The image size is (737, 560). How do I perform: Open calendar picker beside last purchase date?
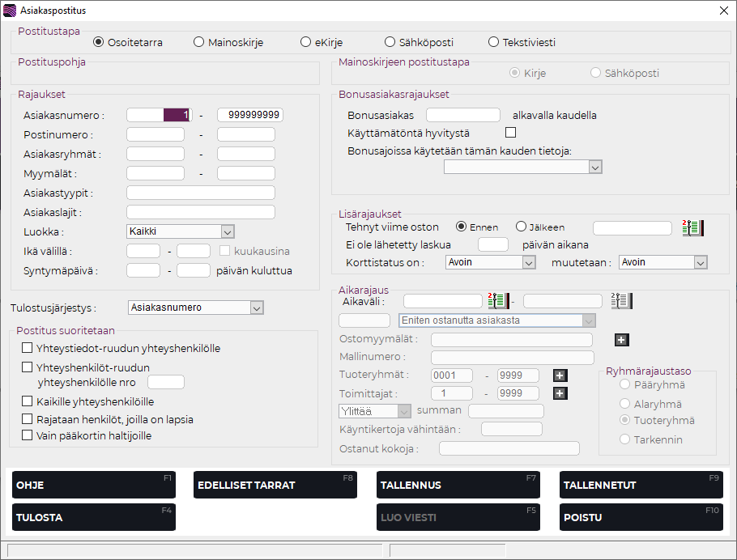(x=692, y=227)
